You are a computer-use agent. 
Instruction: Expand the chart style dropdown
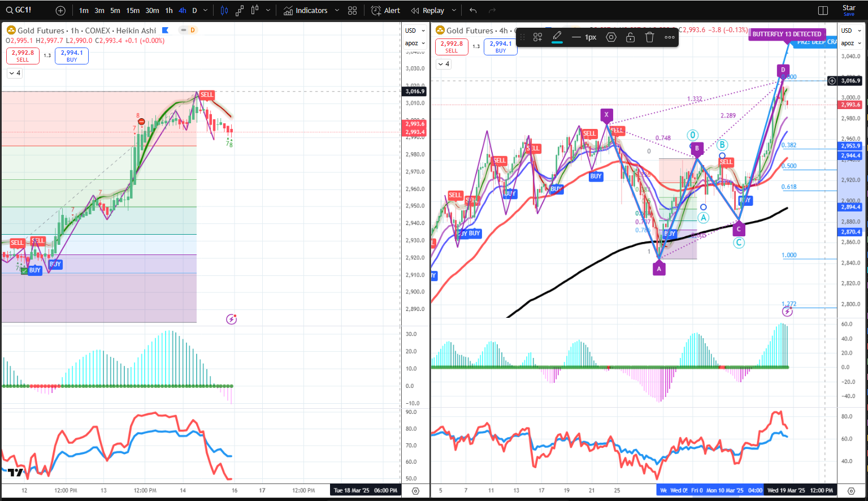click(268, 10)
